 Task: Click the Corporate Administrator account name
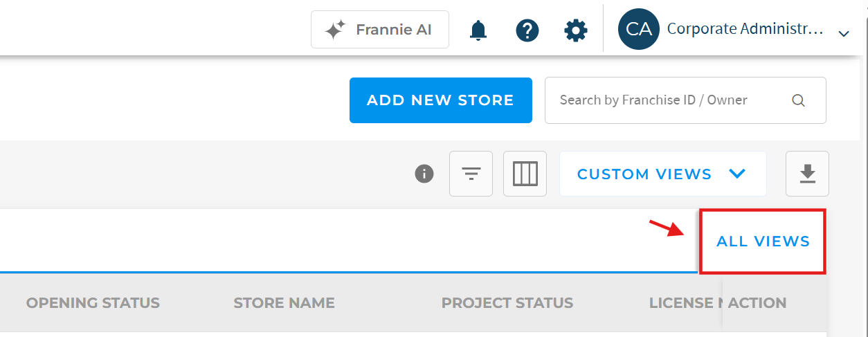(x=745, y=29)
